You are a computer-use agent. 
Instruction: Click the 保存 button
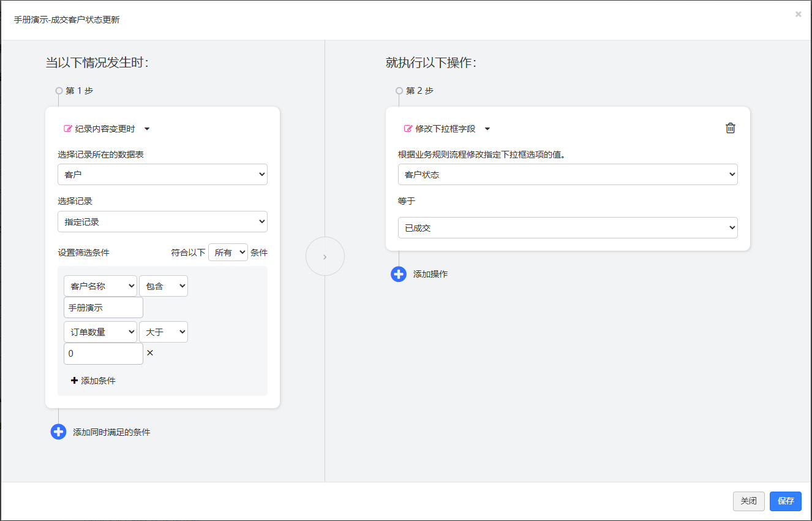pyautogui.click(x=786, y=501)
